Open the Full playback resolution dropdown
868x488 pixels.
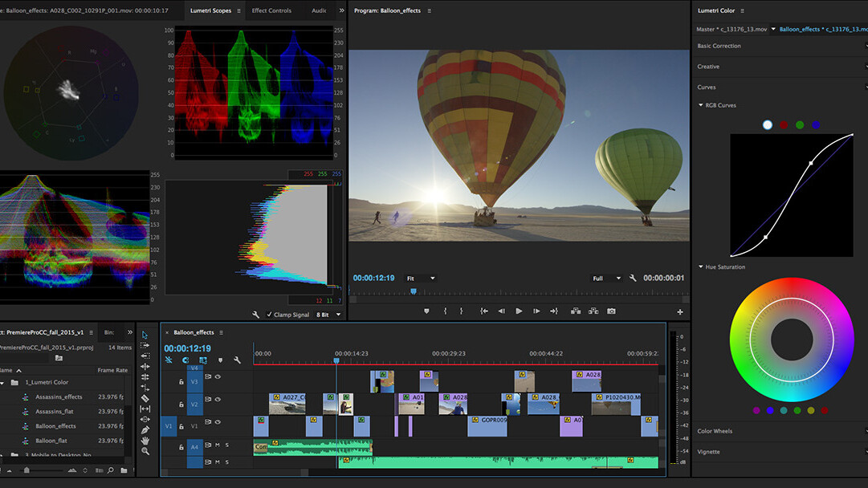606,278
